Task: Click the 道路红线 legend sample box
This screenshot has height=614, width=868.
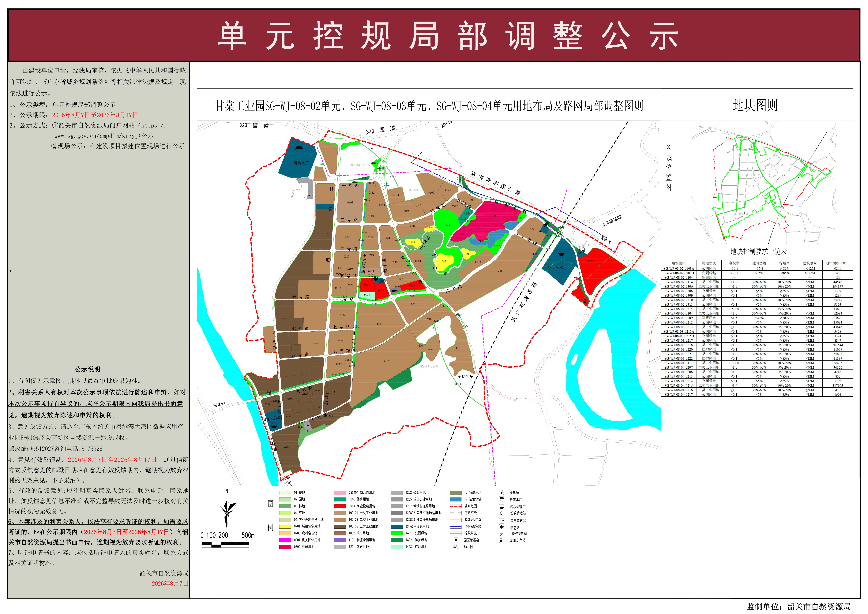Action: (x=456, y=513)
